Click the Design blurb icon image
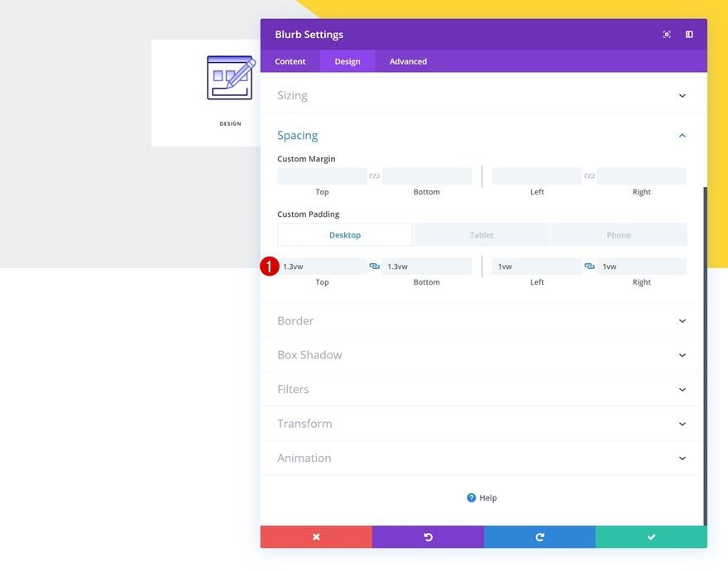Viewport: 728px width, 571px height. point(231,78)
